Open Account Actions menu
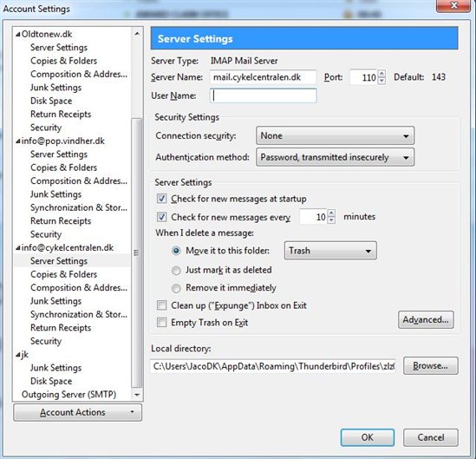Viewport: 476px width, 459px height. tap(77, 412)
